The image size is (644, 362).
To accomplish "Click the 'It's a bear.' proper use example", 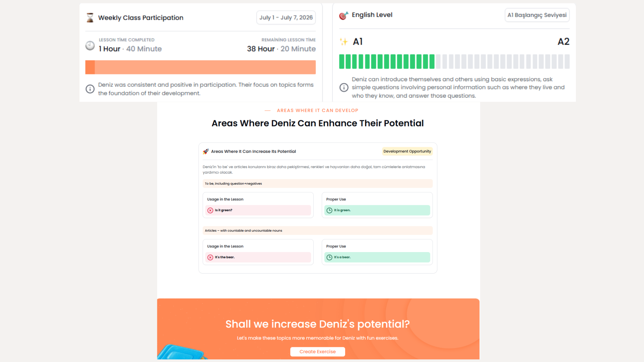I will pyautogui.click(x=377, y=257).
